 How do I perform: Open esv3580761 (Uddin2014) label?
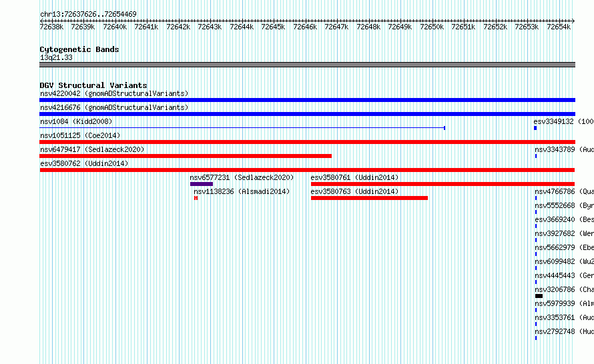tap(354, 177)
